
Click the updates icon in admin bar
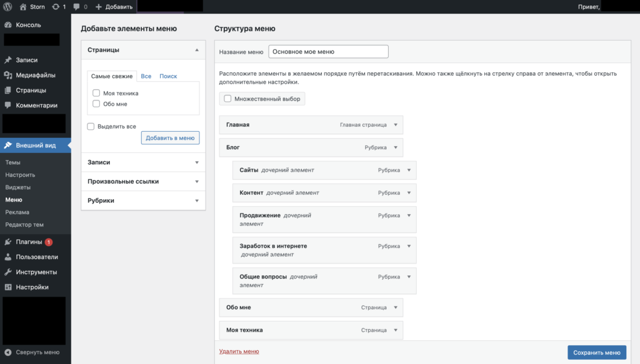pyautogui.click(x=56, y=6)
